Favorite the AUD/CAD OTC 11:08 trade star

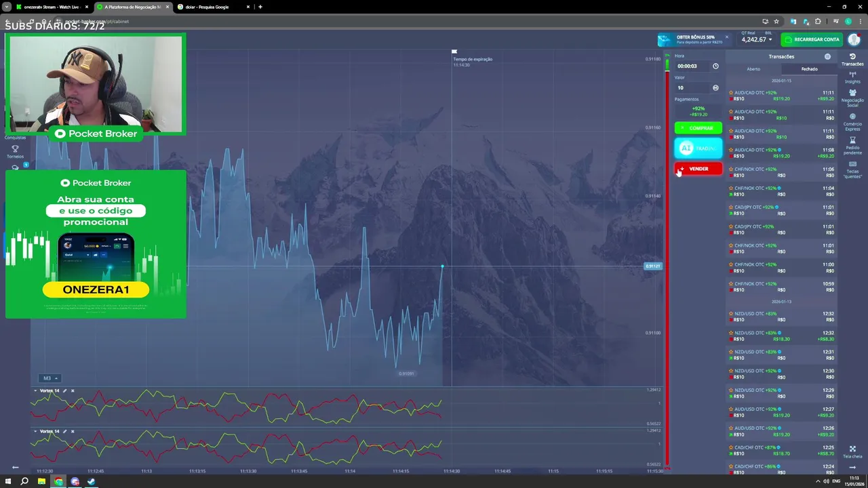coord(731,150)
